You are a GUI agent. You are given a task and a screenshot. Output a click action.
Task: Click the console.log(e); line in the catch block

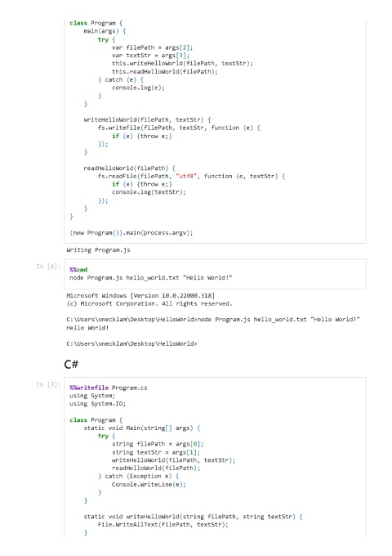point(139,87)
